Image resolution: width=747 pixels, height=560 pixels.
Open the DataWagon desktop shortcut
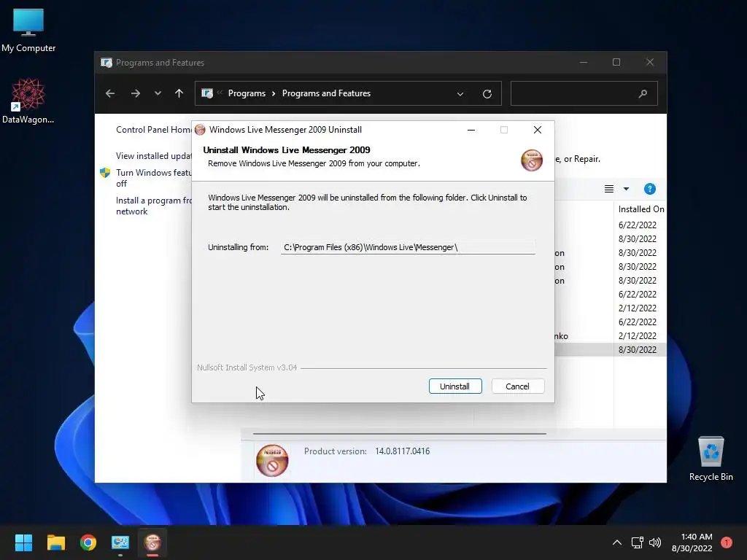(28, 101)
